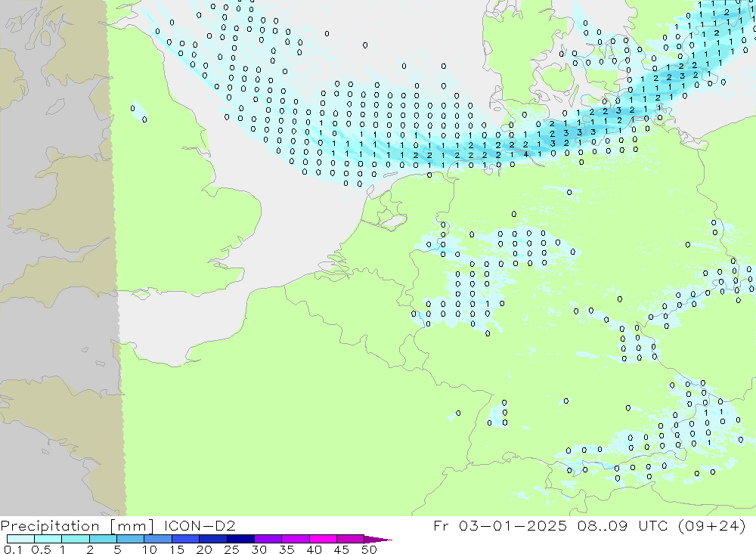Viewport: 756px width, 554px height.
Task: Click the '50' legend scale label
Action: [369, 549]
